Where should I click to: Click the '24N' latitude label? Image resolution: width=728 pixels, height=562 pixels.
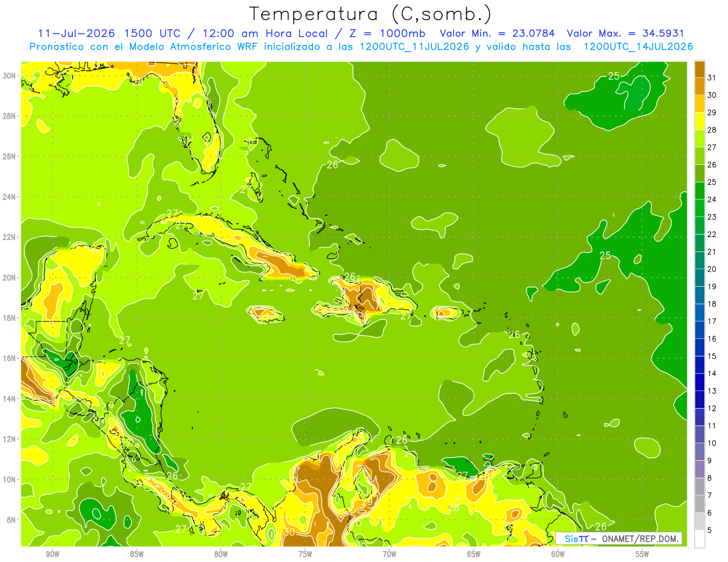9,197
